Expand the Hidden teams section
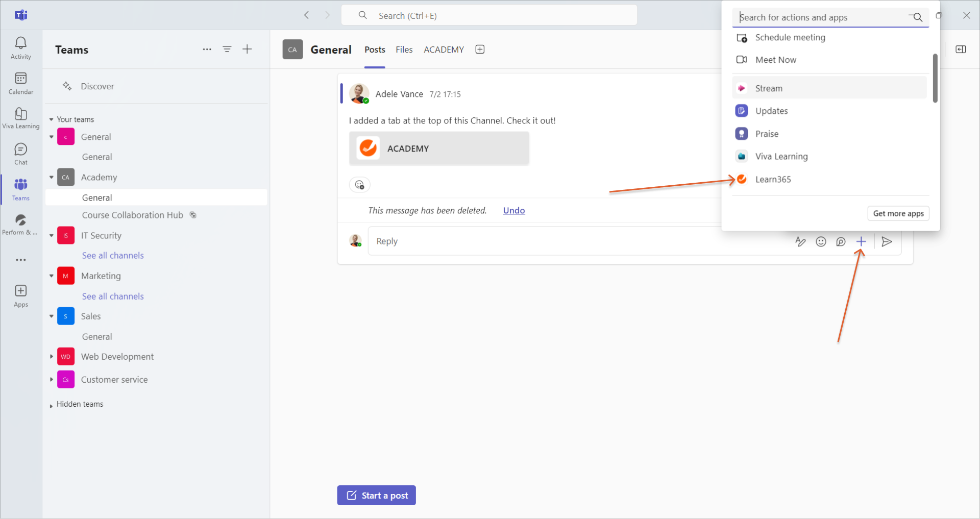The image size is (980, 519). tap(52, 405)
